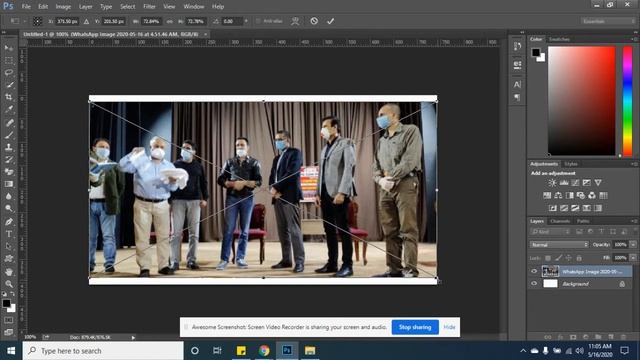Open the Color panel flyout menu

pyautogui.click(x=634, y=39)
